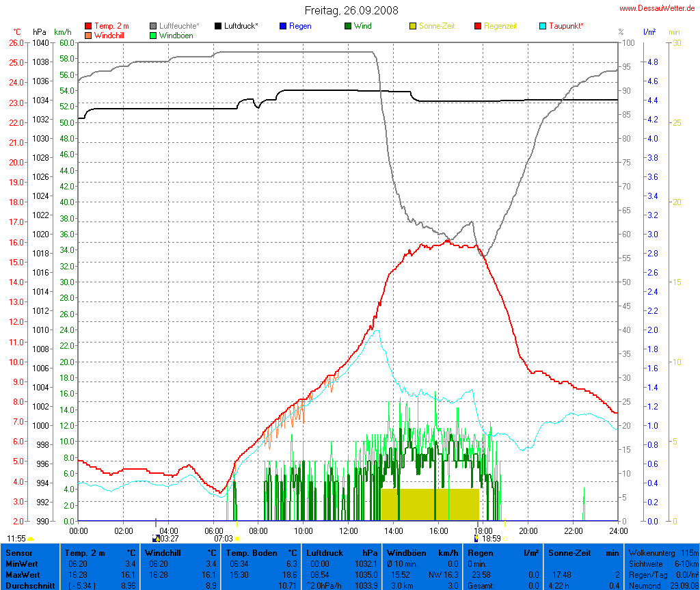Click the bright green Windböen legend square
Viewport: 700px width, 590px height.
tap(153, 35)
